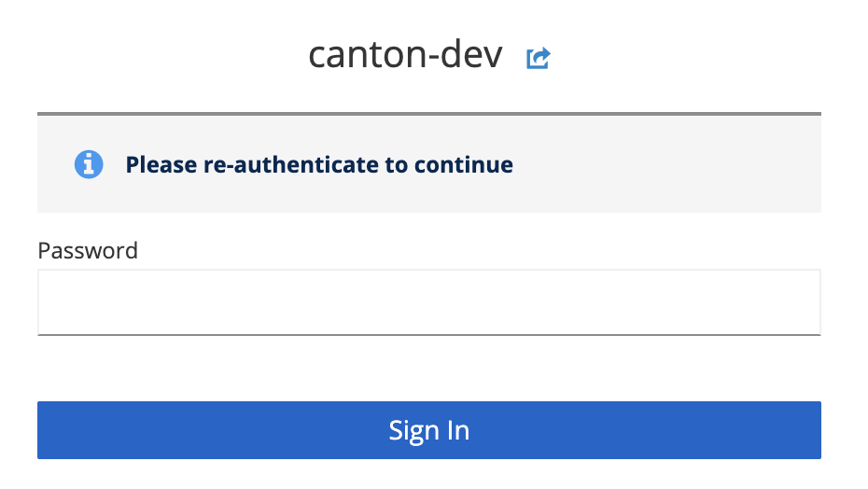This screenshot has height=489, width=868.
Task: Select the information icon in the re-authenticate banner
Action: [x=89, y=165]
